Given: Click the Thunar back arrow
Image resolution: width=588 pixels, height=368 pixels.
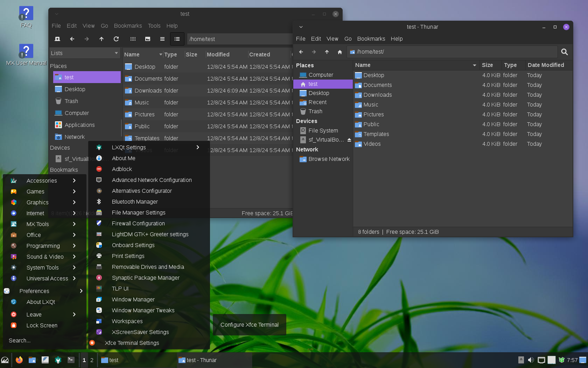Looking at the screenshot, I should pyautogui.click(x=301, y=52).
